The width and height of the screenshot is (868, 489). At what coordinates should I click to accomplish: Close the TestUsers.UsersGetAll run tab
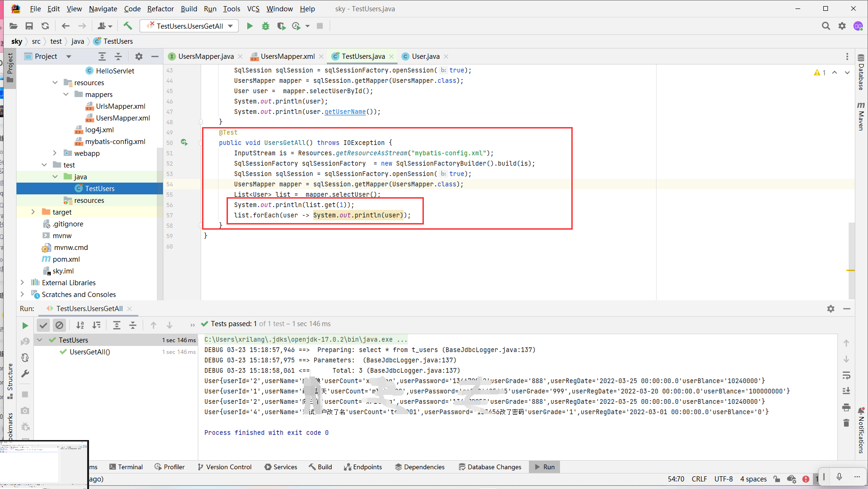click(130, 309)
